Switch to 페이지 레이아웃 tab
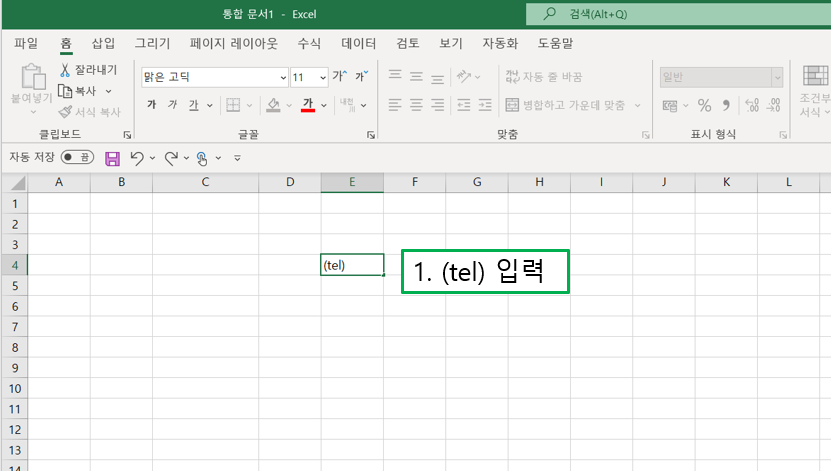 (234, 43)
